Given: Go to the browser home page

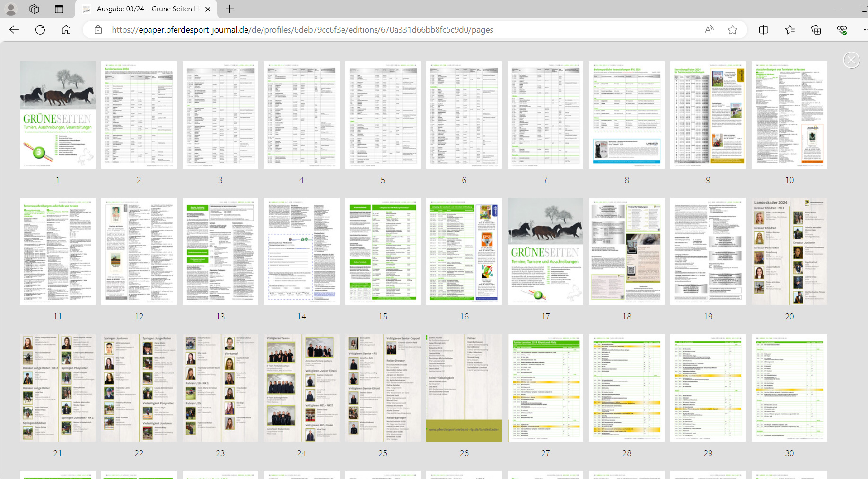Looking at the screenshot, I should point(66,29).
